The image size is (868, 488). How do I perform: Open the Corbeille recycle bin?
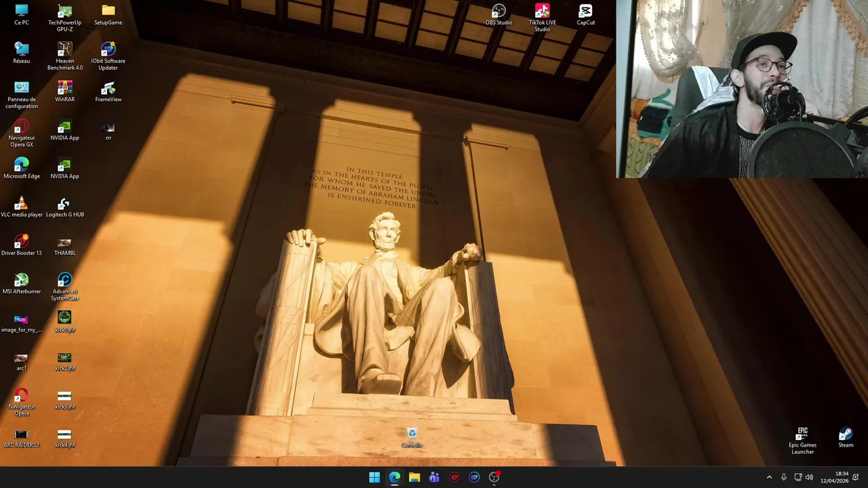(x=412, y=438)
